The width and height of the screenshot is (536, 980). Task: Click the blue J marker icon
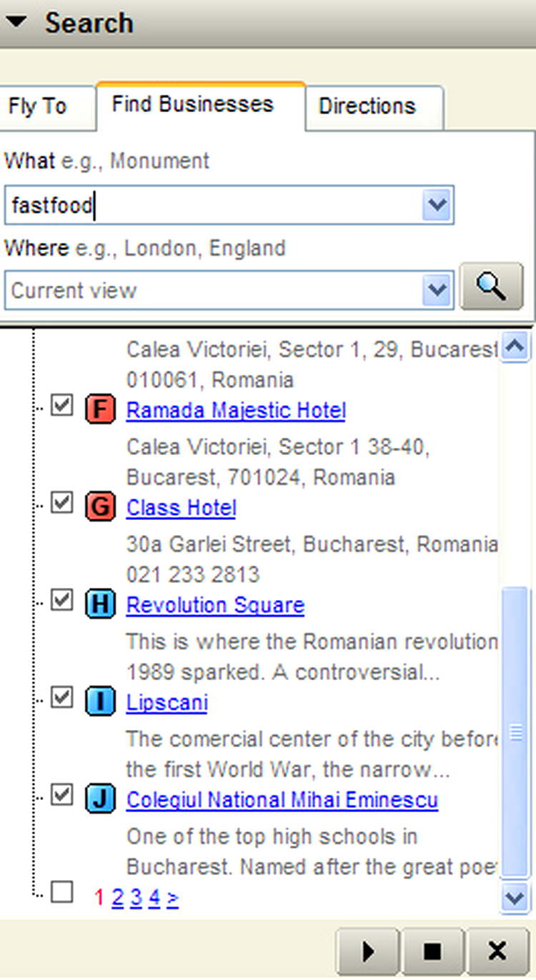point(100,799)
